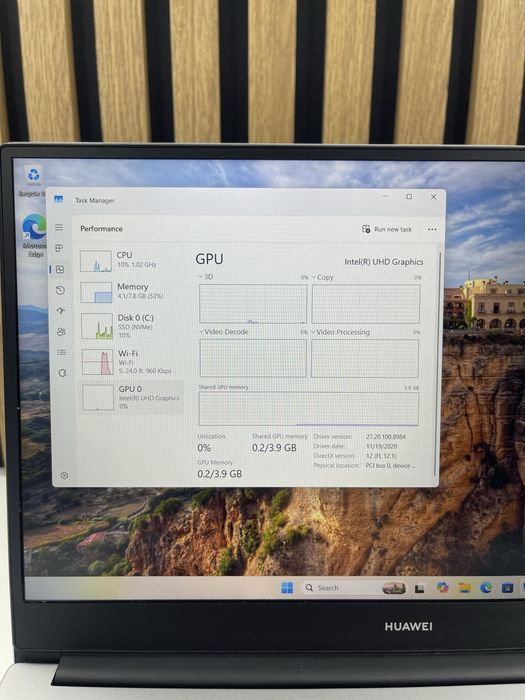The width and height of the screenshot is (525, 700).
Task: Click the Shared GPU memory graph
Action: point(308,408)
